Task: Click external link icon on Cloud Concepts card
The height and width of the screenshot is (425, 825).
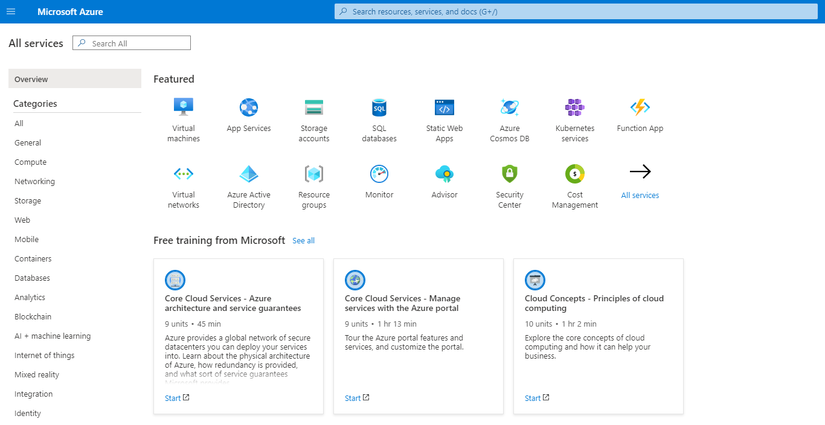Action: tap(546, 398)
